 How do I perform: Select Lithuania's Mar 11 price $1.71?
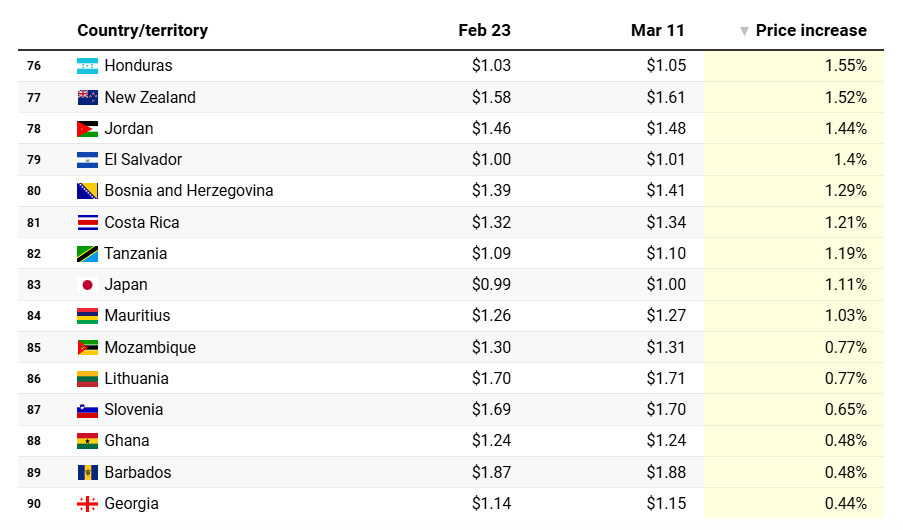[665, 379]
